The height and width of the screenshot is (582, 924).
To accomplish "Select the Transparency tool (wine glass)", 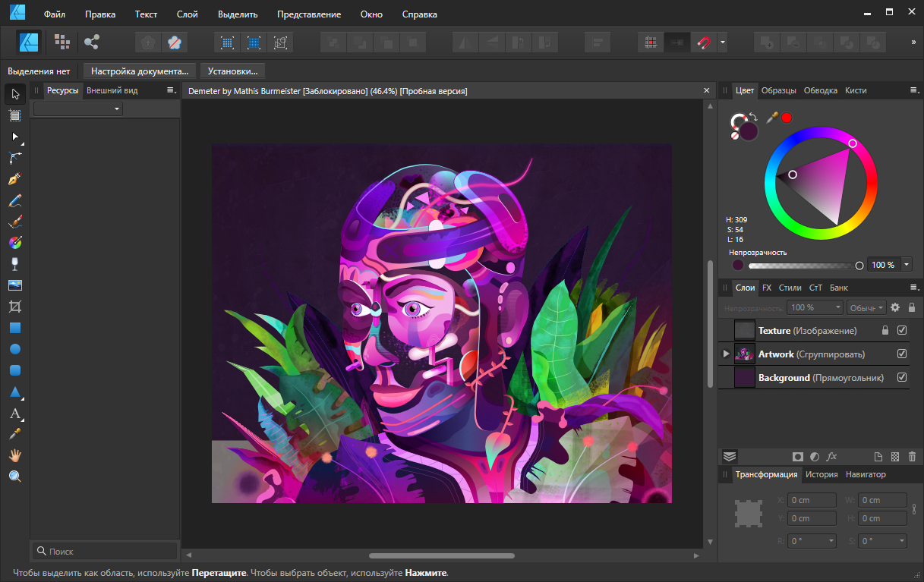I will pos(15,264).
